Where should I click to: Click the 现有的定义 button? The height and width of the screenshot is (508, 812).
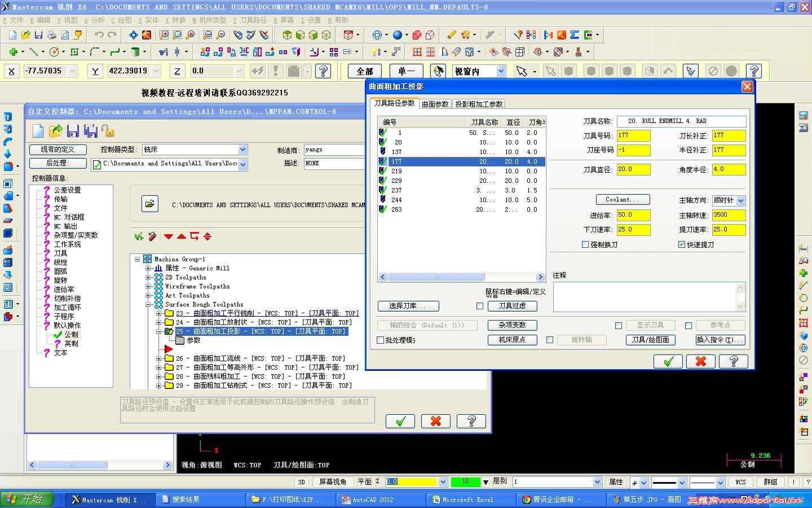(58, 150)
